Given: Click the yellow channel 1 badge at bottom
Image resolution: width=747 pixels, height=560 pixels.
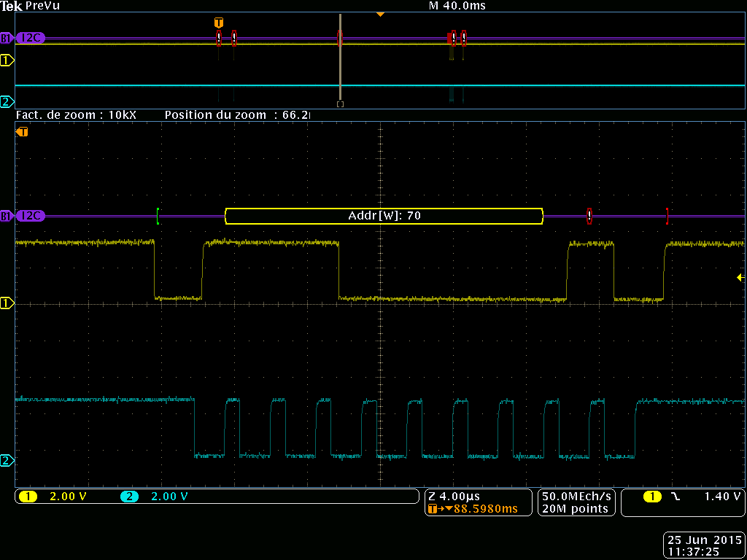Looking at the screenshot, I should (28, 497).
